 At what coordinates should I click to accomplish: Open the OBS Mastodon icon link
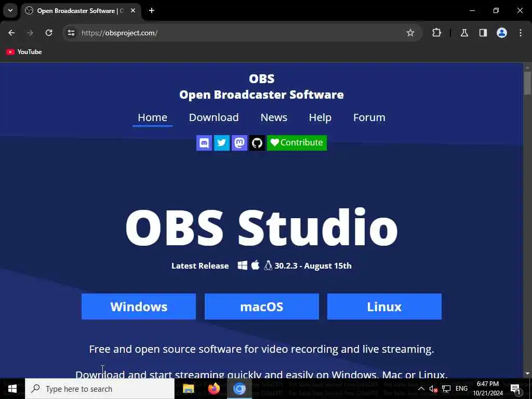tap(239, 143)
